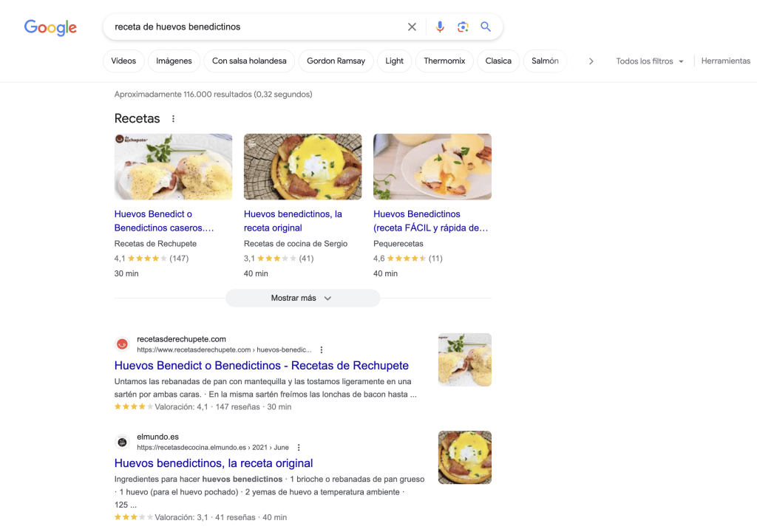Open the Herramientas search tools

[x=725, y=61]
